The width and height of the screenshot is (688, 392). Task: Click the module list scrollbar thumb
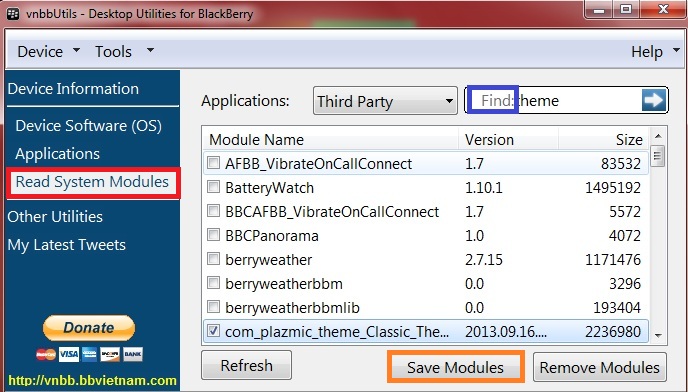point(657,156)
